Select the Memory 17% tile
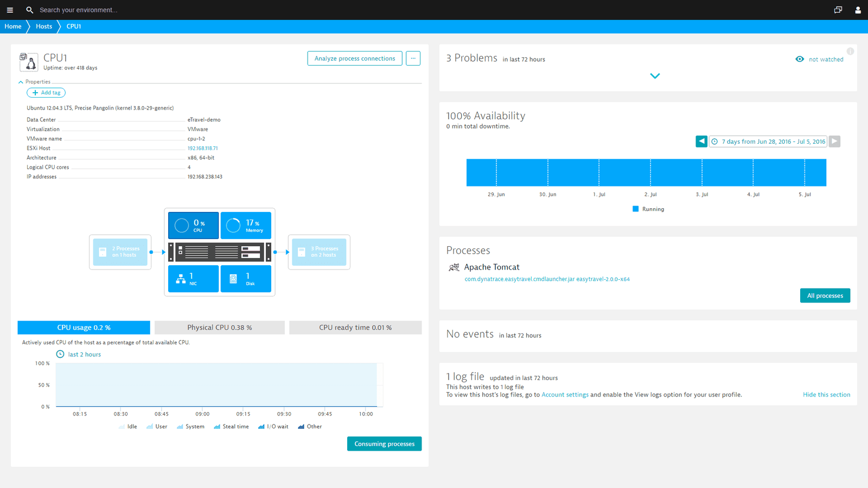The width and height of the screenshot is (868, 488). [246, 226]
